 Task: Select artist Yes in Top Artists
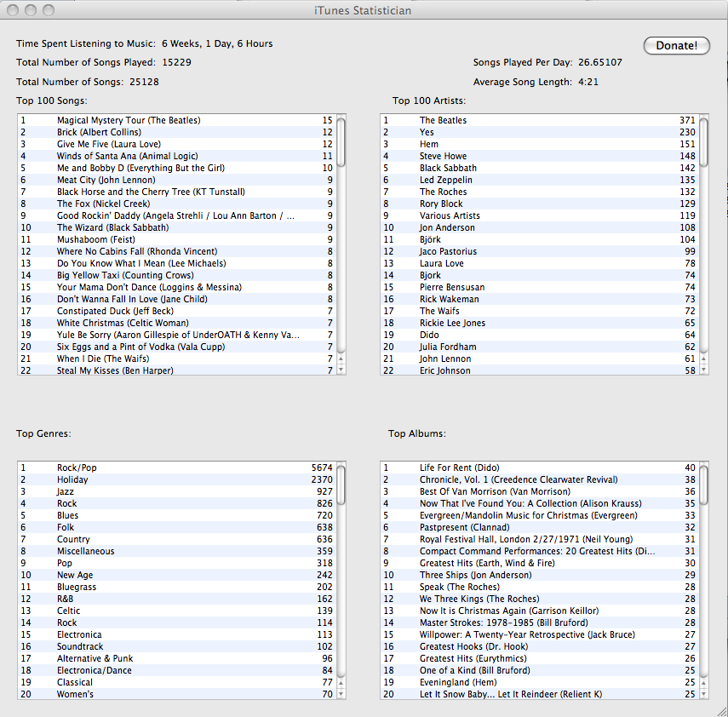click(540, 132)
